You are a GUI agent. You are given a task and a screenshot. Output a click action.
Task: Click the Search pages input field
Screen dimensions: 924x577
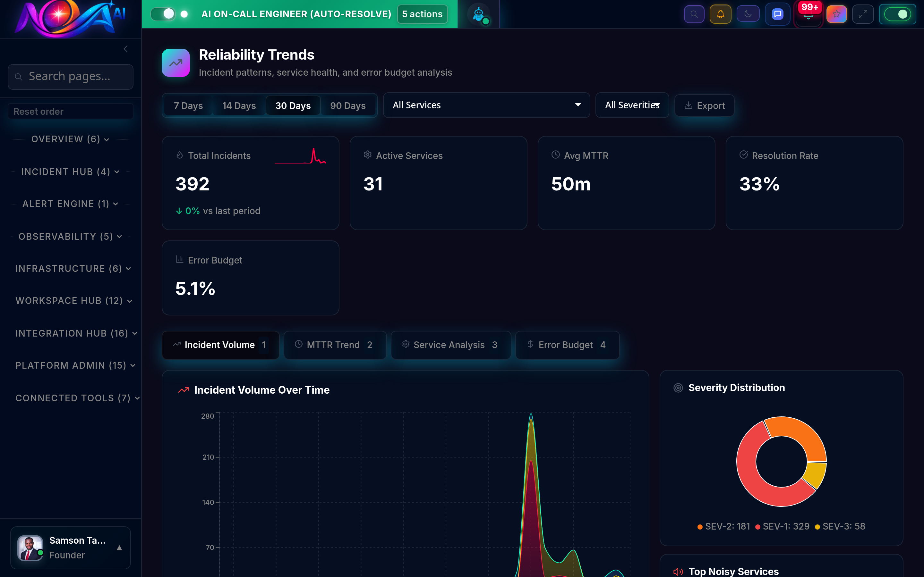pyautogui.click(x=70, y=76)
